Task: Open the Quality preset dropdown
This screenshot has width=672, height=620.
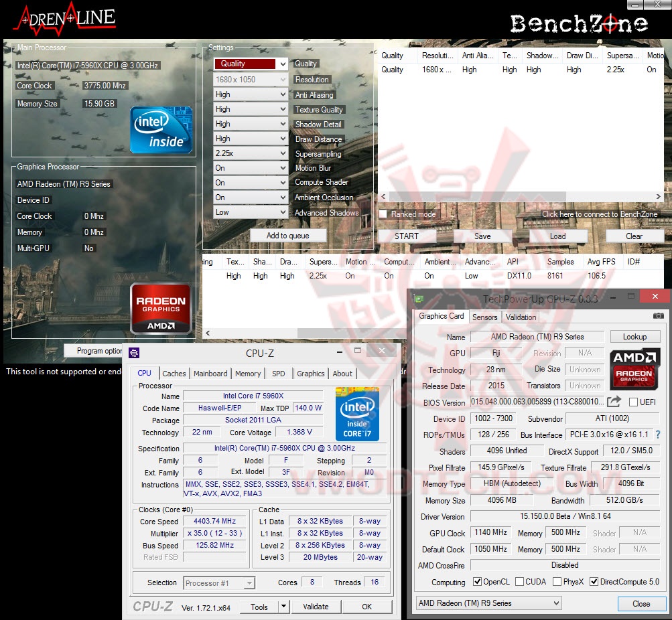Action: click(251, 64)
